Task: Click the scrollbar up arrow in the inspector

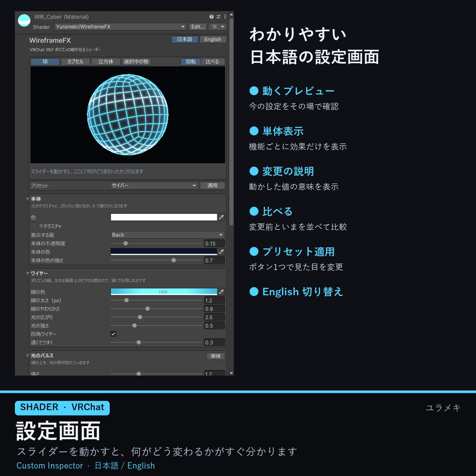Action: point(231,14)
